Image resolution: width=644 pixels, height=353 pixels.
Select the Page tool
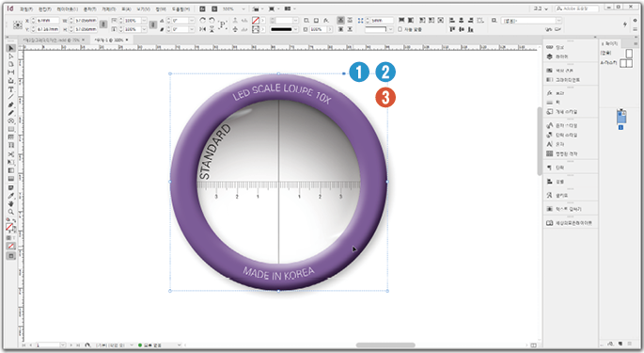click(x=11, y=64)
